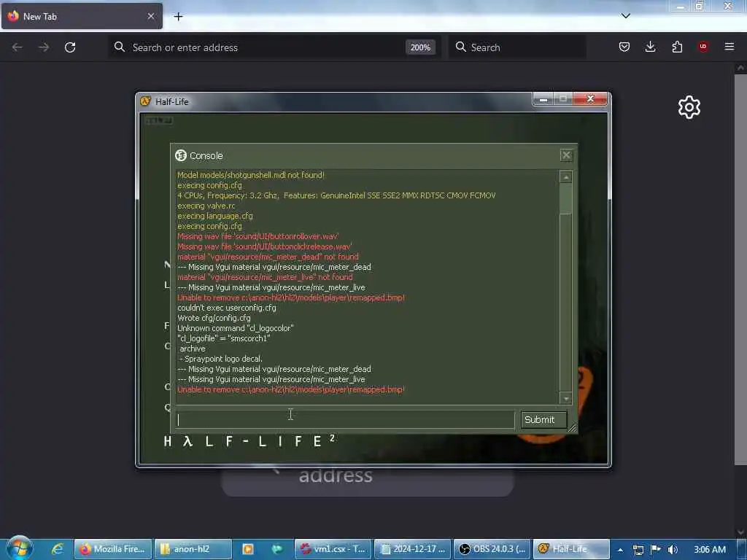Open new tab personalization gear
The height and width of the screenshot is (560, 747).
689,107
